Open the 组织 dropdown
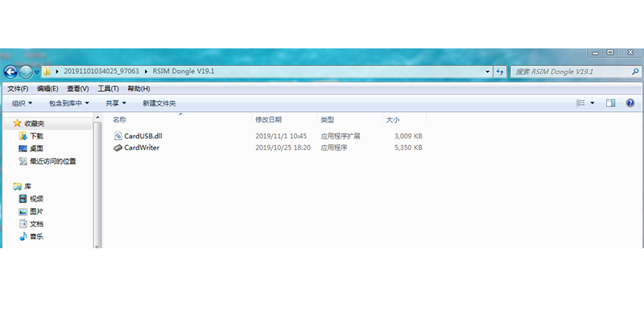This screenshot has width=644, height=328. (23, 103)
